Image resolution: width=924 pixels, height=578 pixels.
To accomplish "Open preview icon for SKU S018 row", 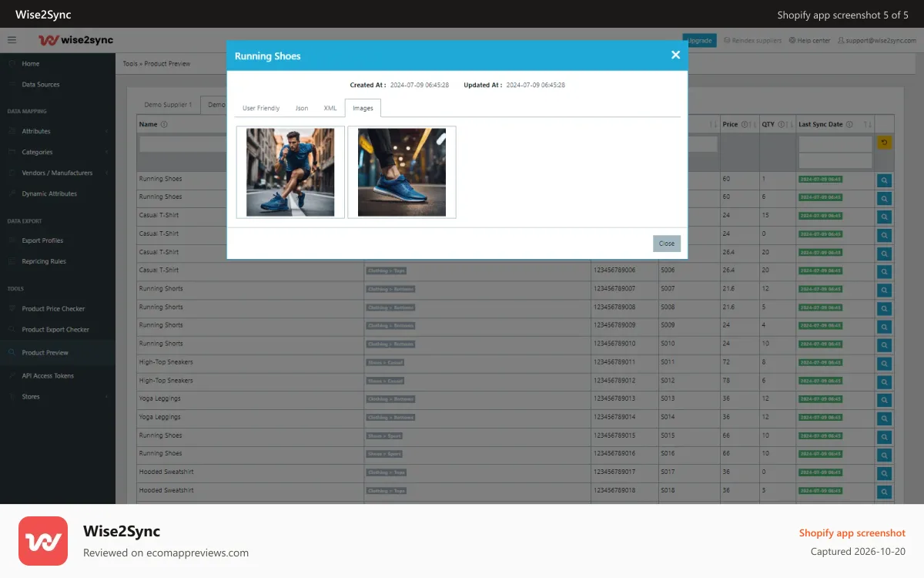I will click(885, 492).
